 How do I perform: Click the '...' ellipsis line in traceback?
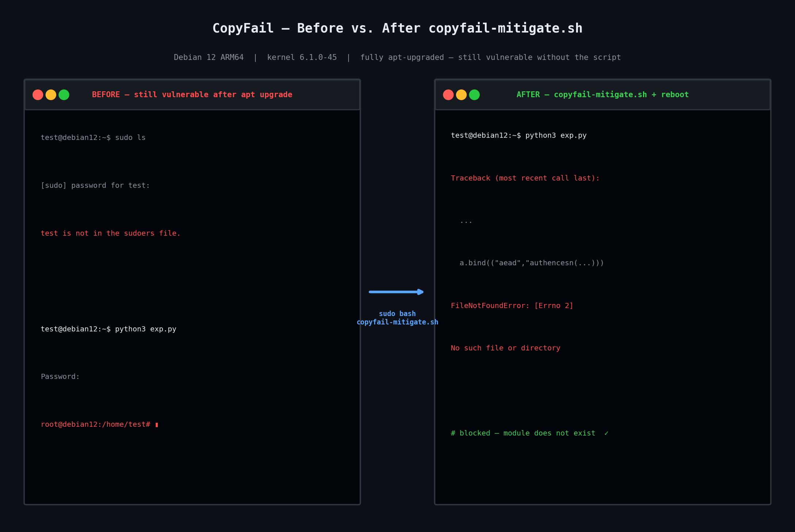pos(466,221)
